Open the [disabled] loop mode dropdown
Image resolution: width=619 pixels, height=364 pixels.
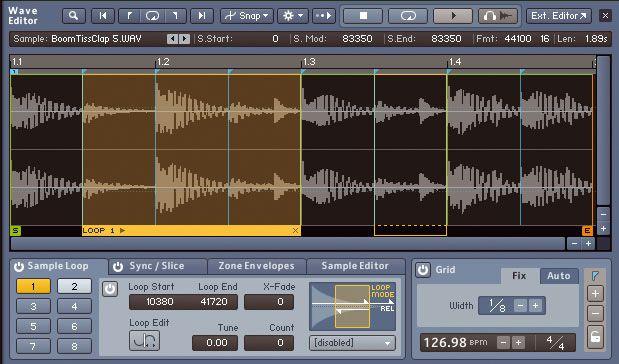click(352, 343)
